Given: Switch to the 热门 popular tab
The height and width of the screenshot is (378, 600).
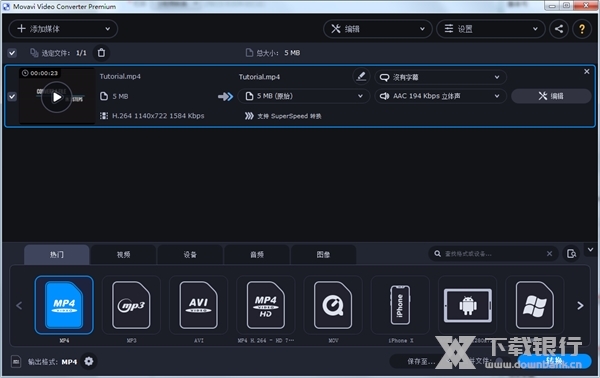Looking at the screenshot, I should pos(57,254).
